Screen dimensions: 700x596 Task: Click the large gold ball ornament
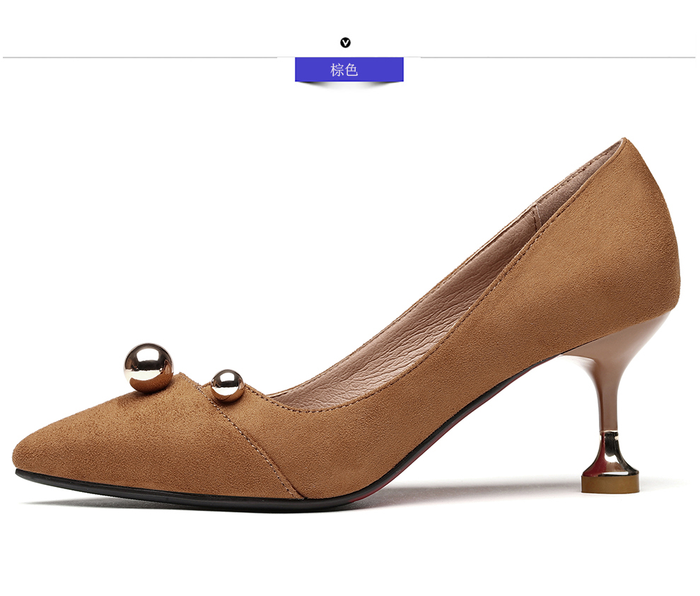[148, 366]
